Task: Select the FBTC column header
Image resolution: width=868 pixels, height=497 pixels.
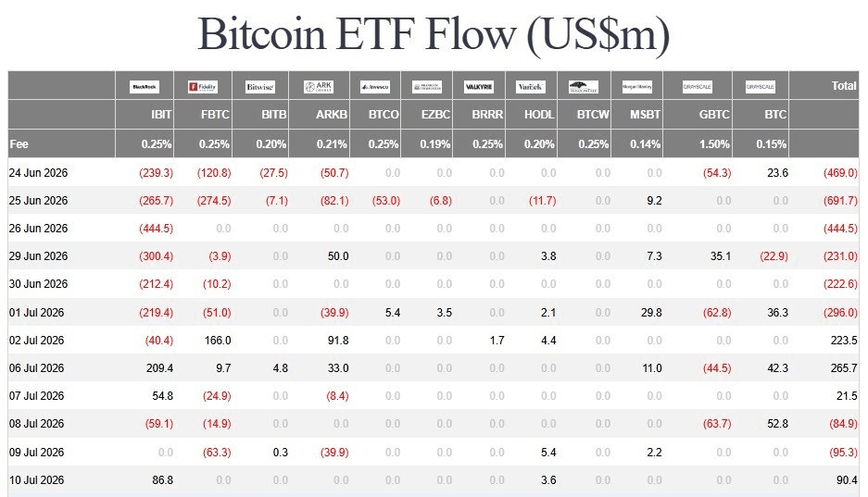Action: 215,115
